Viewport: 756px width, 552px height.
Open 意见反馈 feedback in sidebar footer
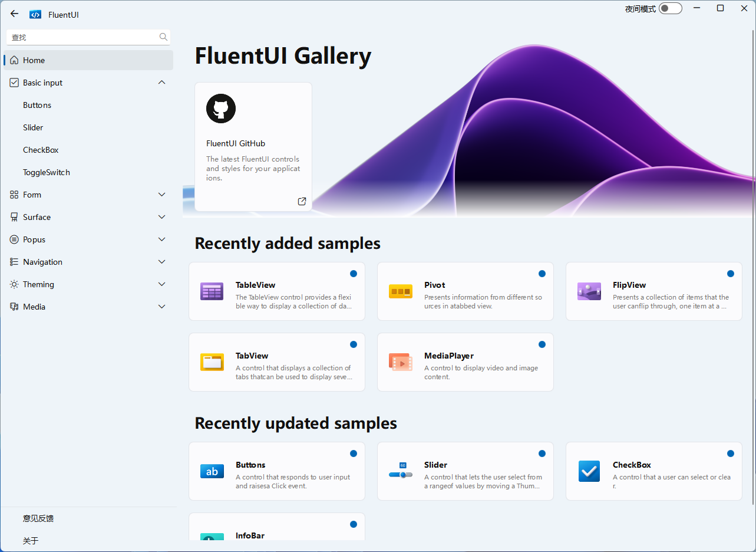coord(88,518)
